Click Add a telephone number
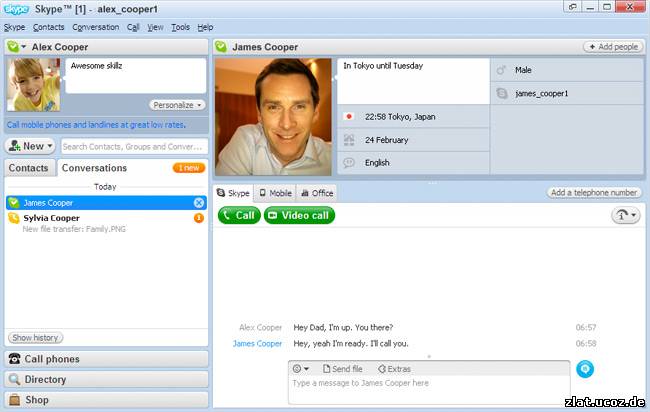 click(594, 192)
